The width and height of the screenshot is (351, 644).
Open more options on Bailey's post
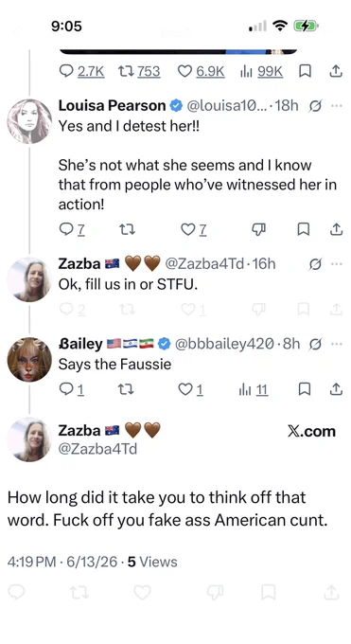[336, 344]
